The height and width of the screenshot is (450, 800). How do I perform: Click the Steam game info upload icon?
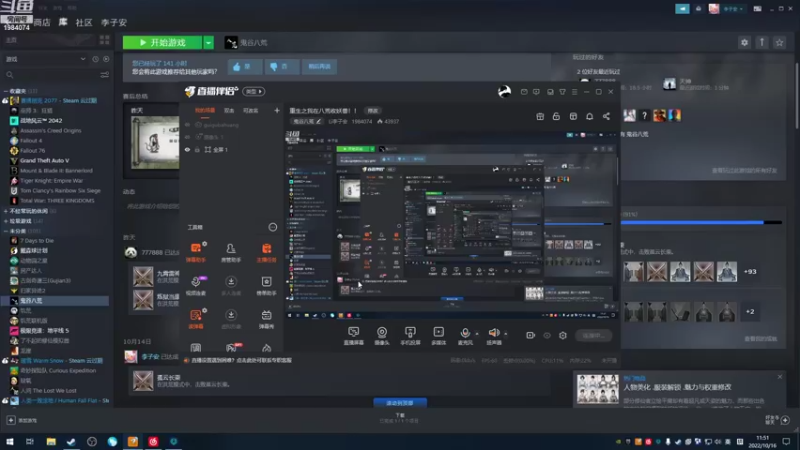click(762, 43)
